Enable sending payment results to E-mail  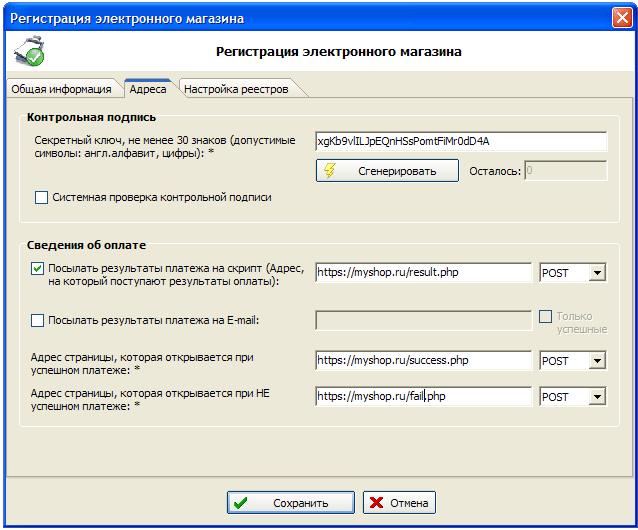38,321
